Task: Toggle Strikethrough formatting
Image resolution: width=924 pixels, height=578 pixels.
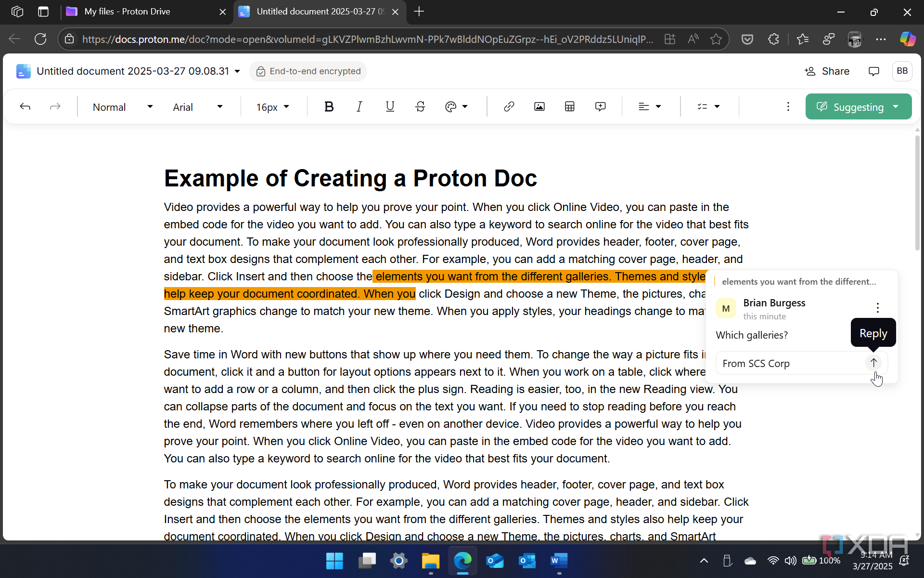Action: point(420,106)
